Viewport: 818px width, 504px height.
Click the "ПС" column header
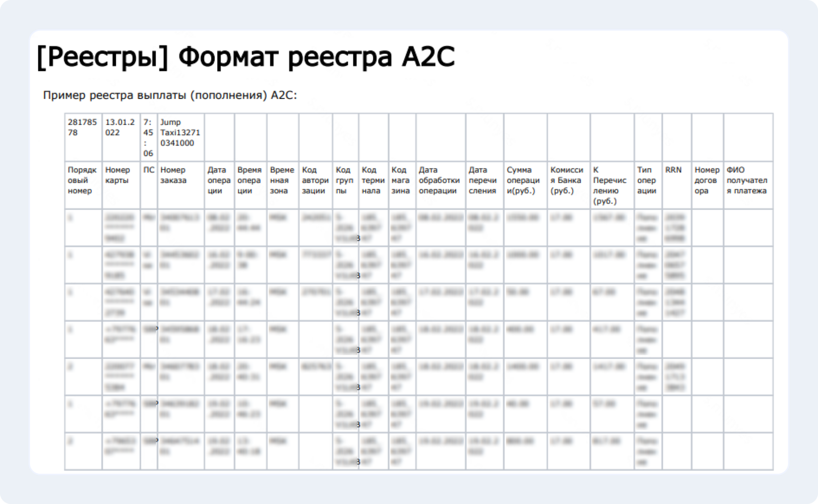point(149,170)
